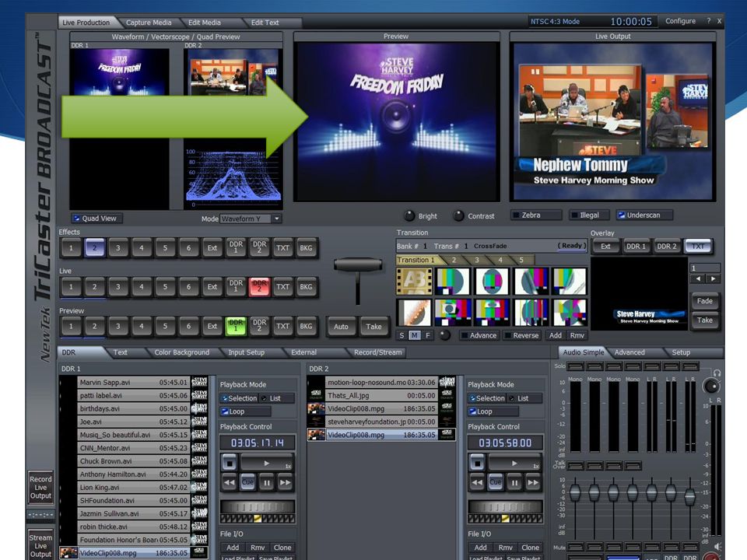Click the overlay next arrow
The width and height of the screenshot is (747, 560).
pos(713,278)
